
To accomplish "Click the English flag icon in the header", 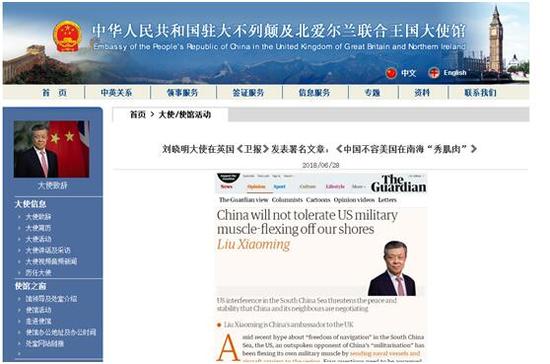I will (434, 73).
